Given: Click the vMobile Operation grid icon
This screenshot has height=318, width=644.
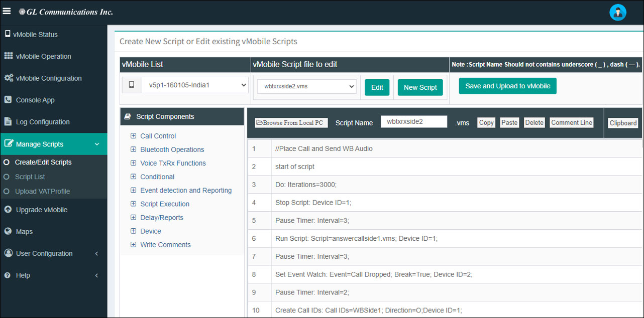Looking at the screenshot, I should 9,56.
